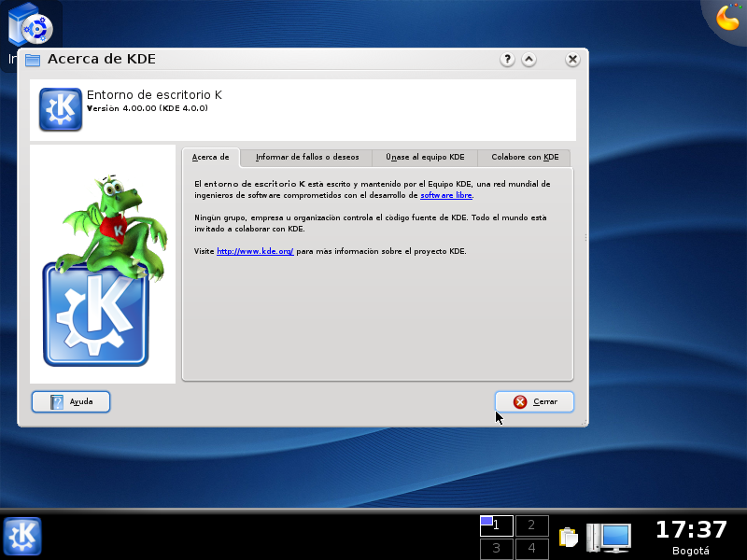
Task: Open the Informar de fallos o deseos tab
Action: (305, 158)
